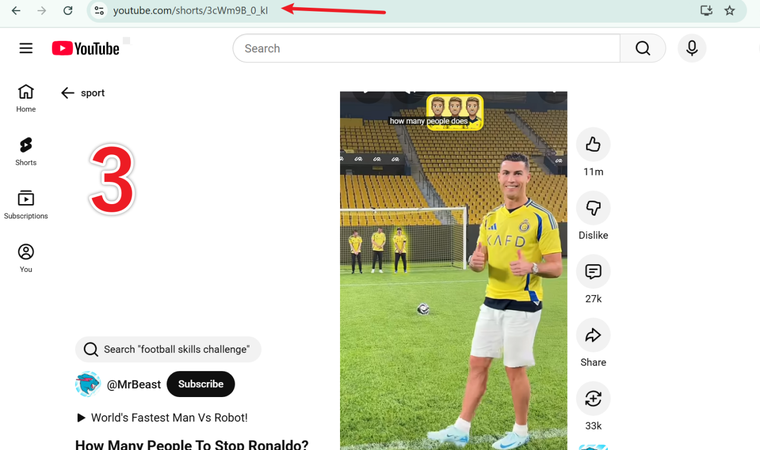Open Shorts in the sidebar
Image resolution: width=760 pixels, height=450 pixels.
[26, 151]
